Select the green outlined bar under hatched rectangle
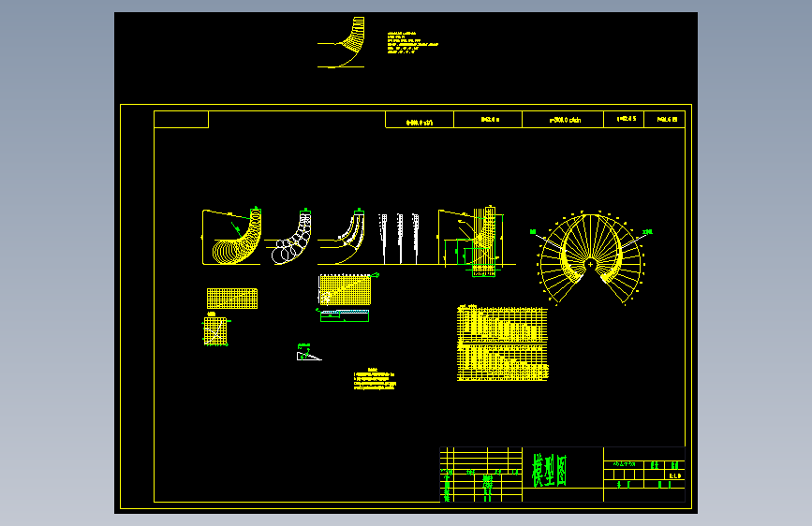Screen dimensions: 812x526 click(x=344, y=315)
